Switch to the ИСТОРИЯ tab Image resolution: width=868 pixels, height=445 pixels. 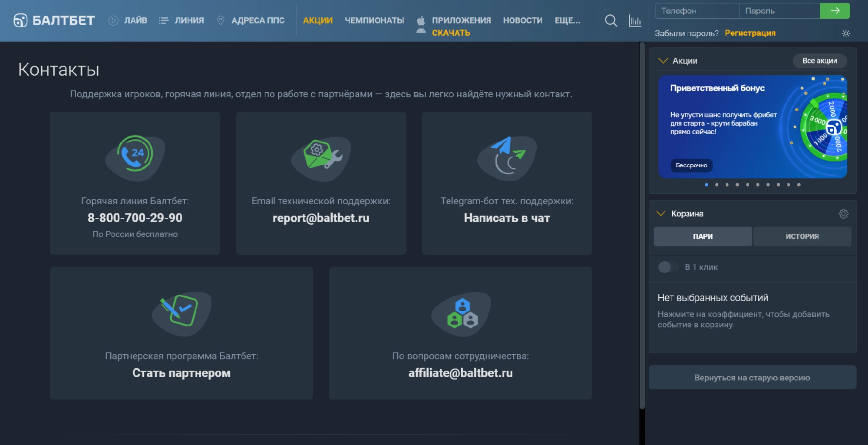802,236
